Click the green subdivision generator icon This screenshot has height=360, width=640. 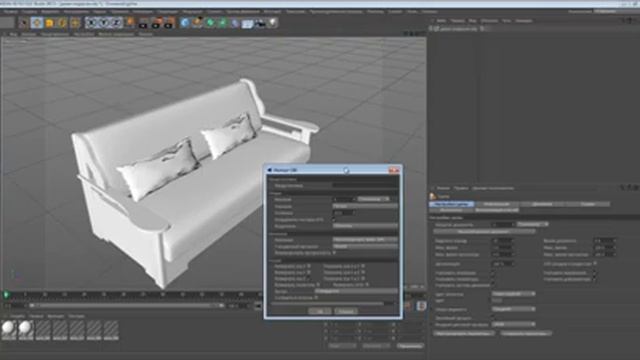(210, 23)
